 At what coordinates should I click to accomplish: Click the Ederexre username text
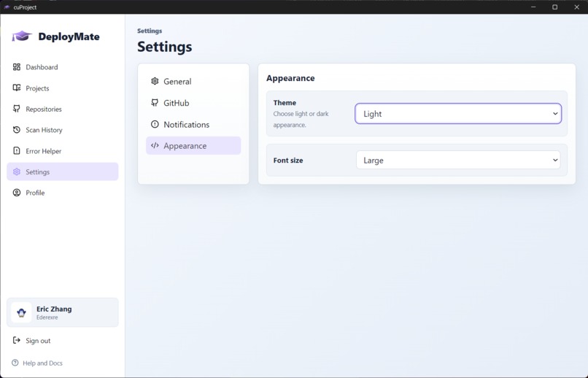tap(47, 317)
